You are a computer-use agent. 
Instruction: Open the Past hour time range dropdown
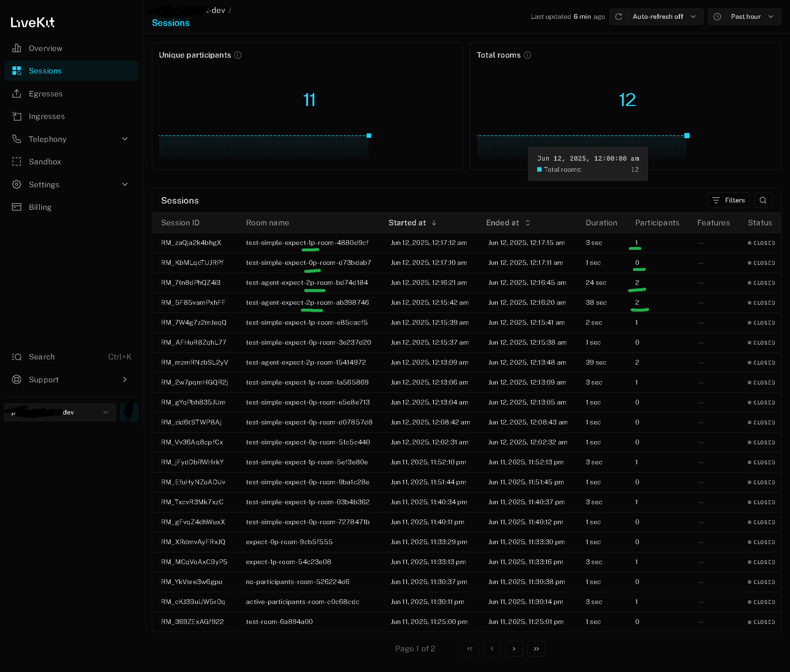(744, 17)
